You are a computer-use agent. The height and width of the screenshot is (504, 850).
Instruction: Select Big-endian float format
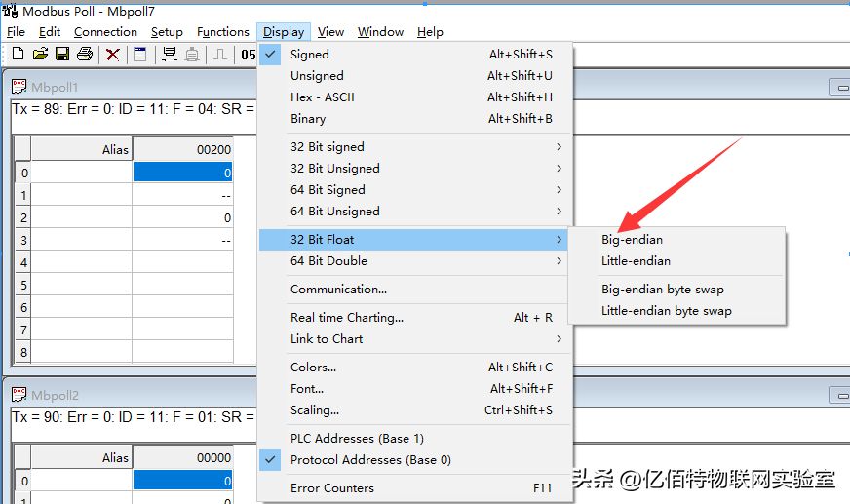pos(676,240)
